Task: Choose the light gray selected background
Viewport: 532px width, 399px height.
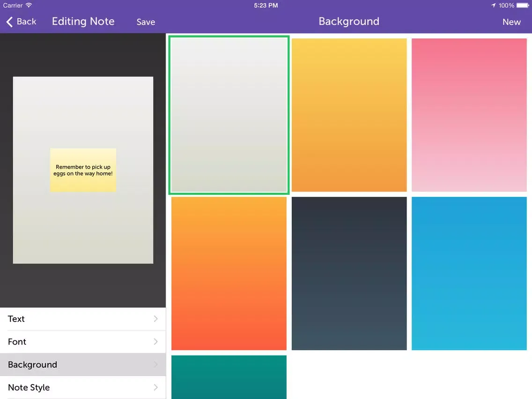Action: (229, 115)
